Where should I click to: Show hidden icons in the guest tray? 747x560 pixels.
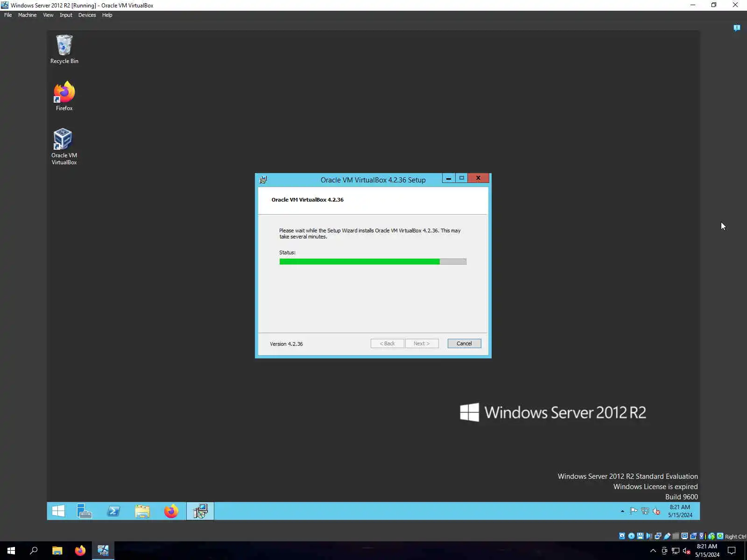(x=622, y=511)
